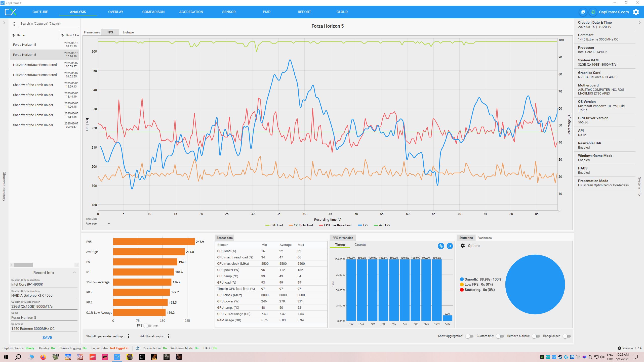Select Shadow of the Tomb Raider 13:29:13 capture
The width and height of the screenshot is (644, 362).
point(44,85)
